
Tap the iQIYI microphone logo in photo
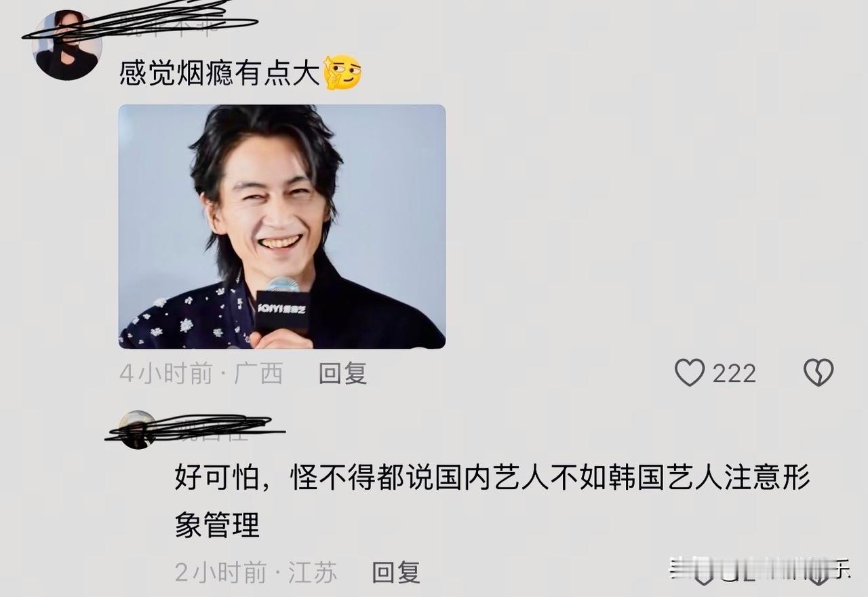282,309
